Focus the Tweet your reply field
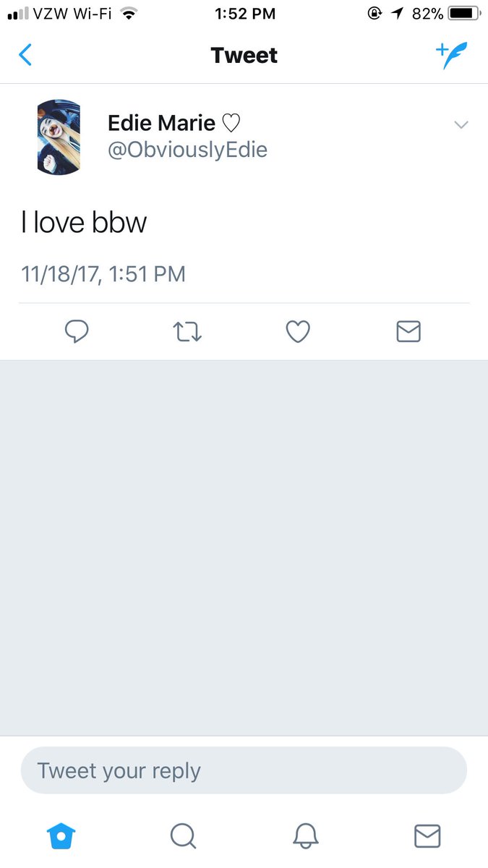The image size is (488, 868). pos(244,770)
